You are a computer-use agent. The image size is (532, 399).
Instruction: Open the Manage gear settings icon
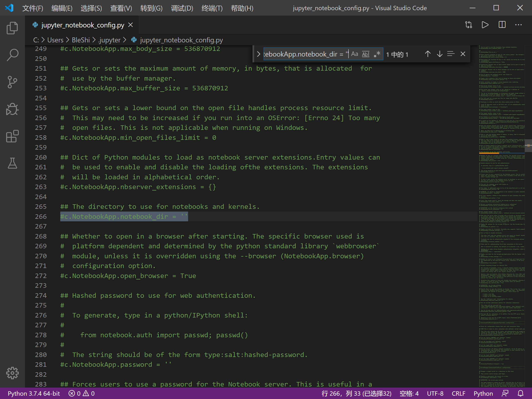[x=12, y=373]
